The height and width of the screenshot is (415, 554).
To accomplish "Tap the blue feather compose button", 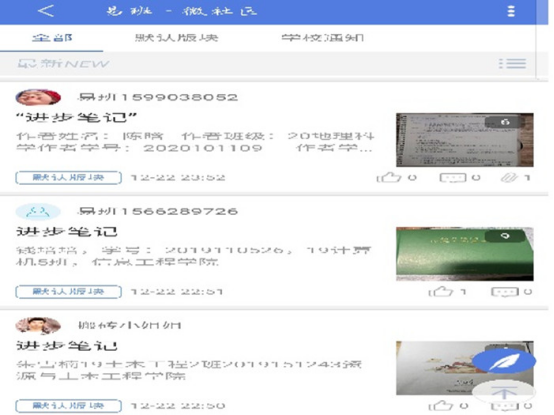I will coord(504,361).
